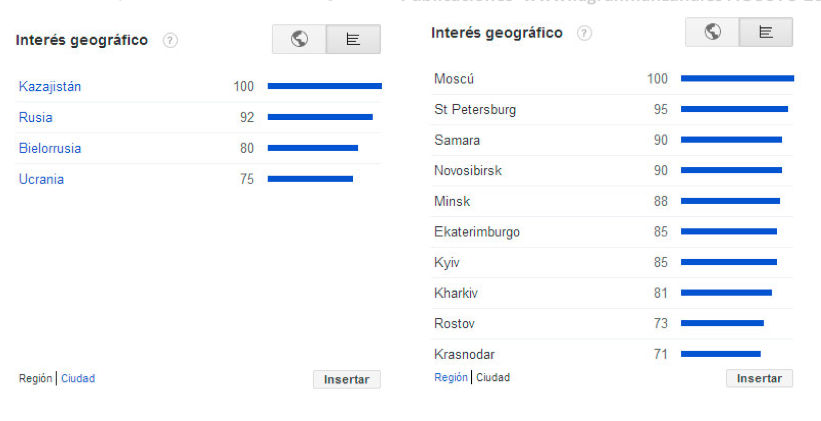
Task: Open the Kazajistán region link
Action: [50, 87]
